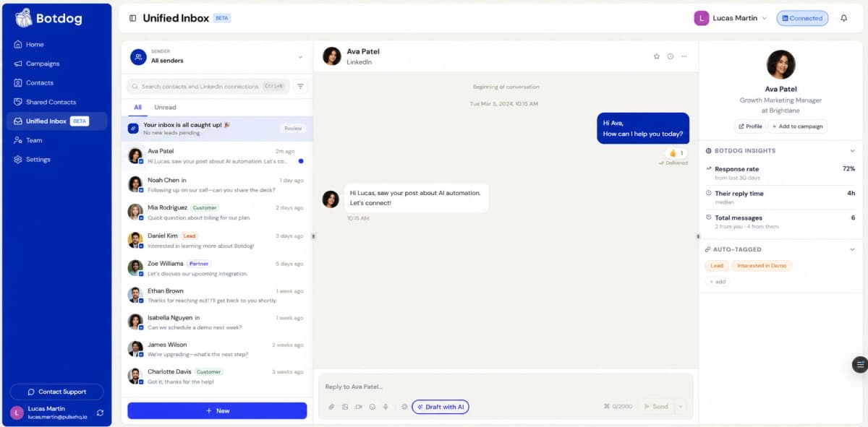Add a new tag with the add button
Image resolution: width=868 pixels, height=427 pixels.
tap(717, 282)
